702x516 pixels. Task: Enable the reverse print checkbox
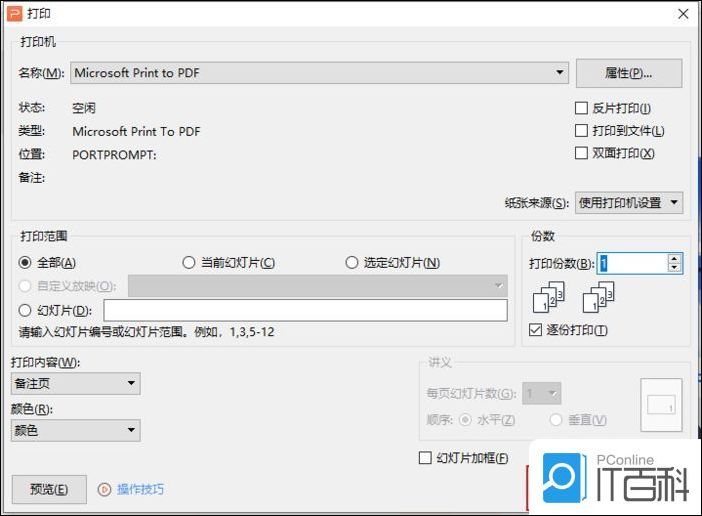[x=581, y=108]
